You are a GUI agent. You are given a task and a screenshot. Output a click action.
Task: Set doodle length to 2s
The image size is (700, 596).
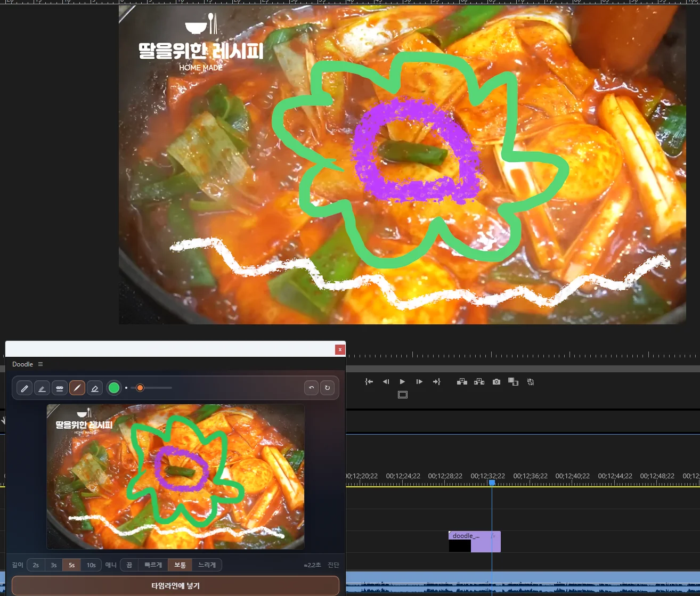click(x=36, y=565)
